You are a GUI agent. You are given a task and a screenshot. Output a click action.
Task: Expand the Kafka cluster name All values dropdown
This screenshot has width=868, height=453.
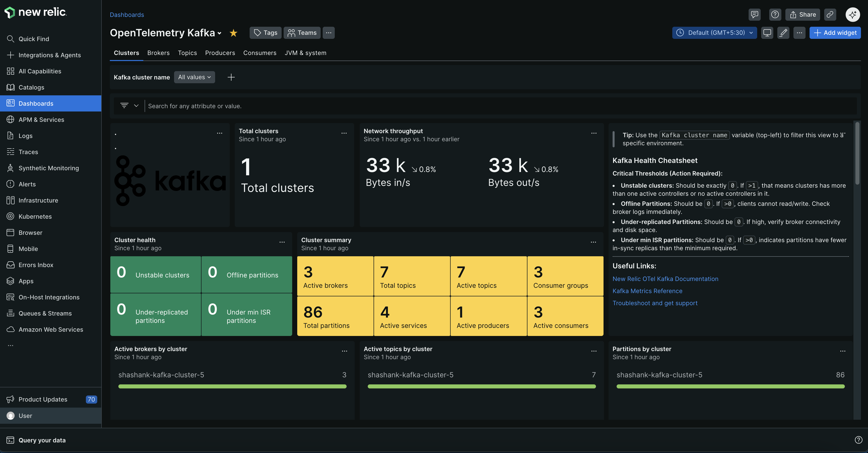click(194, 77)
